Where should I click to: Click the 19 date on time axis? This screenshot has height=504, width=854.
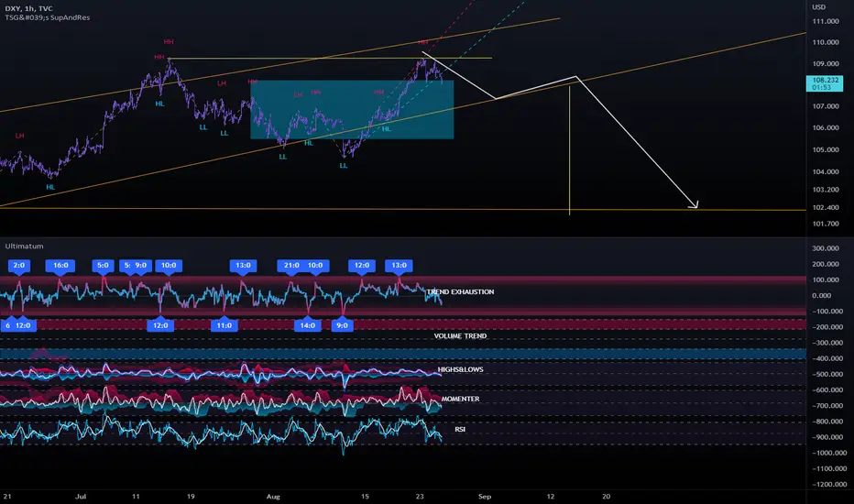click(x=190, y=497)
